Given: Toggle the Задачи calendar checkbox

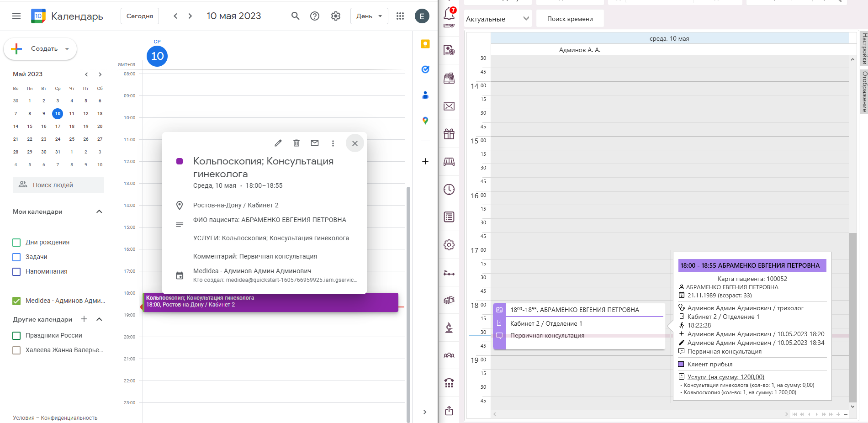Looking at the screenshot, I should click(x=16, y=257).
